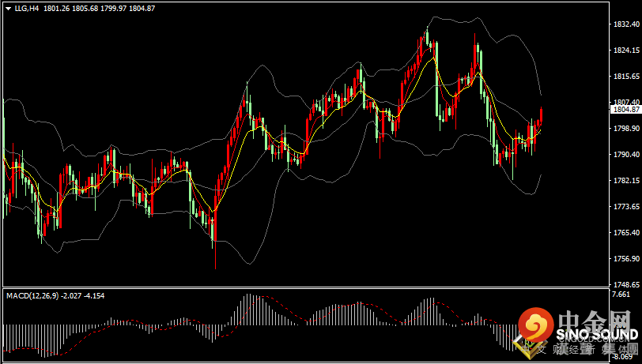
Task: Select the 1832.40 price scale value
Action: coord(626,24)
